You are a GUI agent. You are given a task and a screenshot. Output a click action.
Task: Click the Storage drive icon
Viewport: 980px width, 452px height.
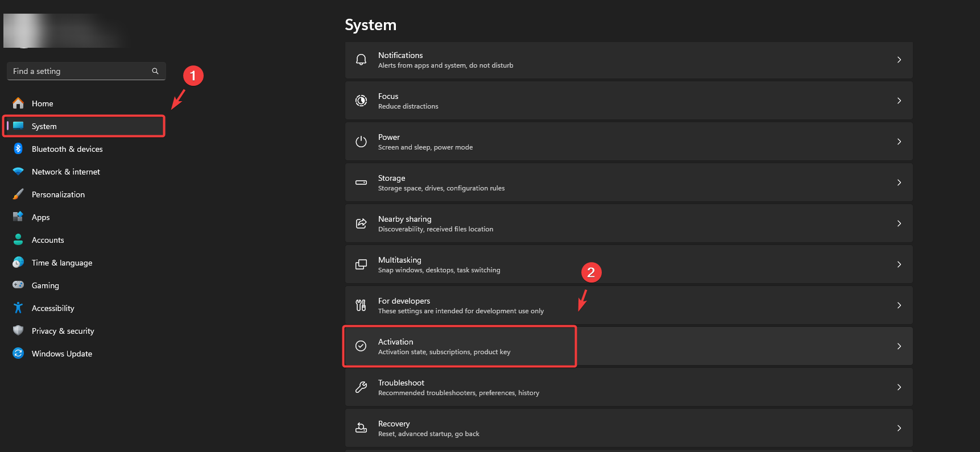pos(361,183)
